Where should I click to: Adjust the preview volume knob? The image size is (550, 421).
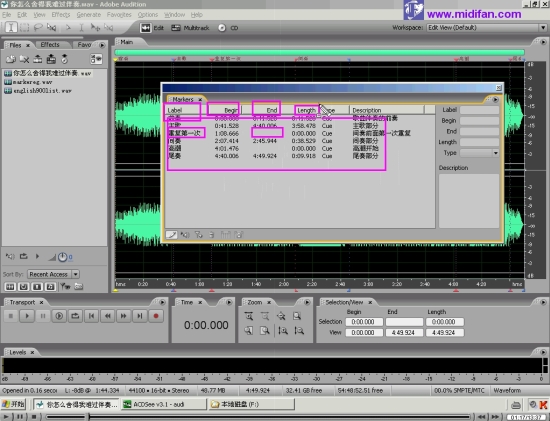tap(62, 257)
